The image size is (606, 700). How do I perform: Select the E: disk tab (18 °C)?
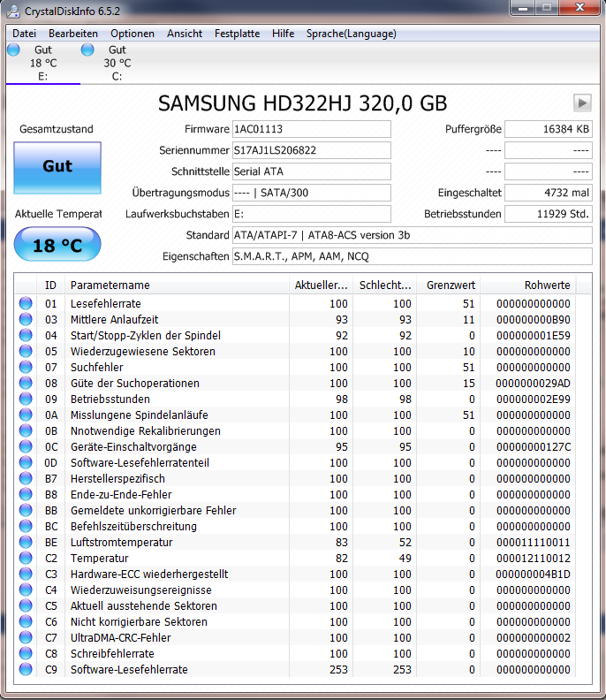click(x=42, y=63)
